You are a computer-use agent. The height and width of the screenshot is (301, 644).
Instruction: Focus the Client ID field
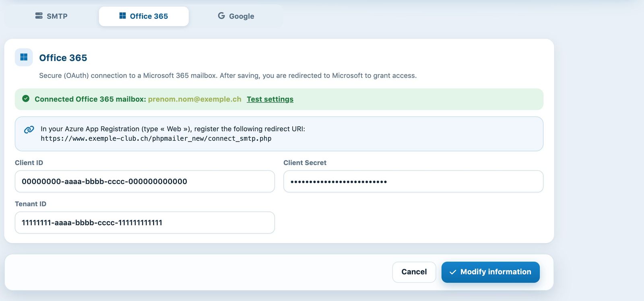tap(145, 181)
